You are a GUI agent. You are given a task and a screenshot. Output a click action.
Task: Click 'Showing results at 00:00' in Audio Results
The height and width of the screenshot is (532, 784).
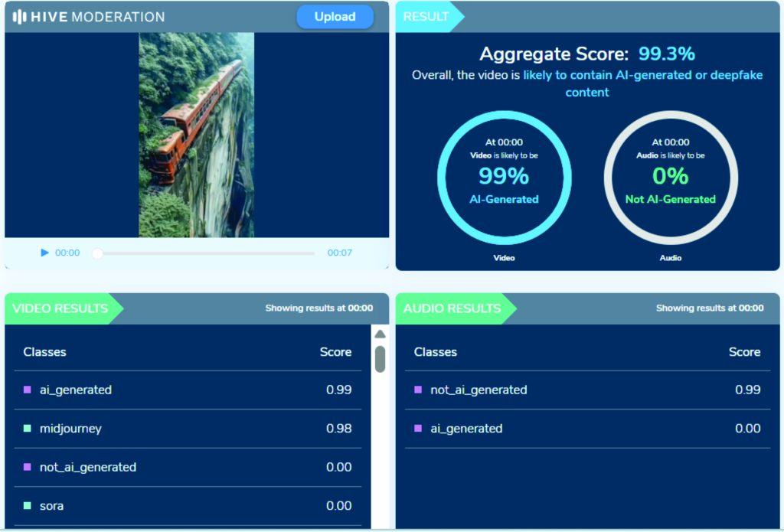(x=710, y=308)
